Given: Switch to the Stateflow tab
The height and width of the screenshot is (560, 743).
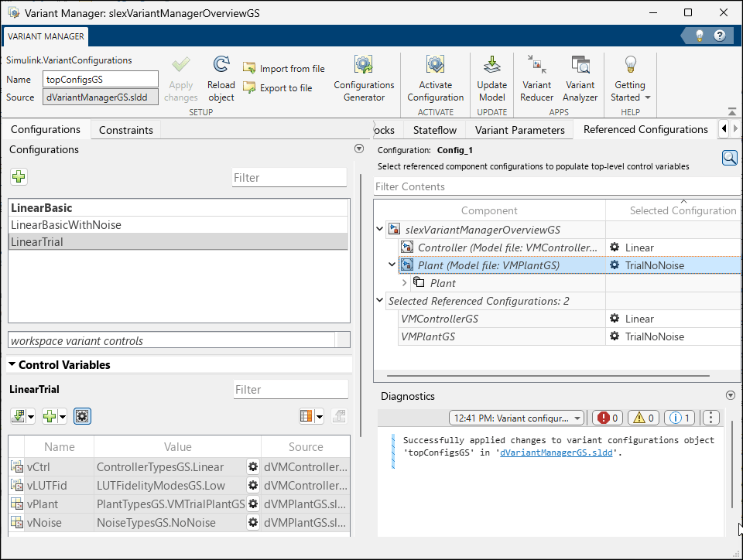Looking at the screenshot, I should pos(434,130).
